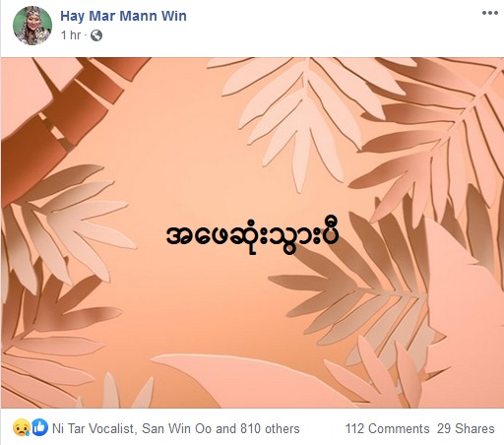Open Hay Mar Mann Win's profile picture
The height and width of the screenshot is (445, 504).
click(x=32, y=26)
